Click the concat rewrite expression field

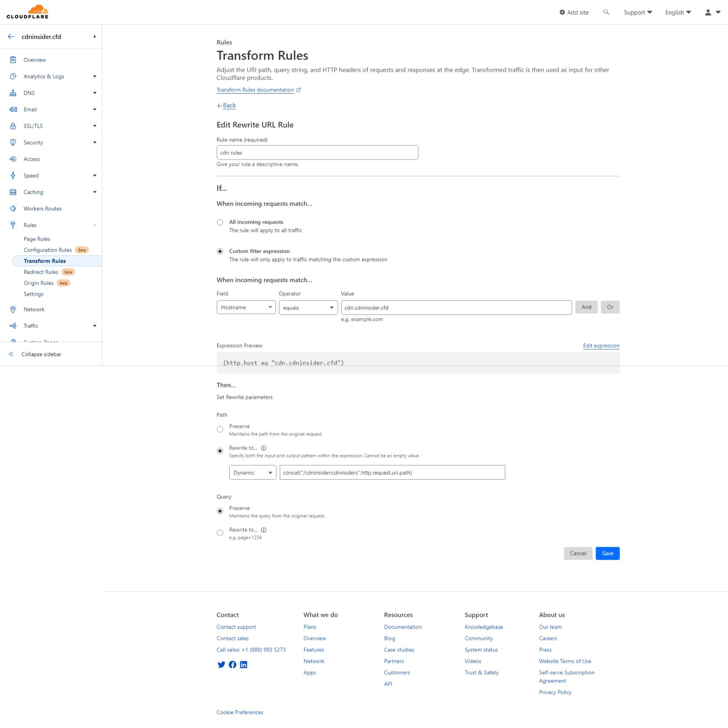392,472
